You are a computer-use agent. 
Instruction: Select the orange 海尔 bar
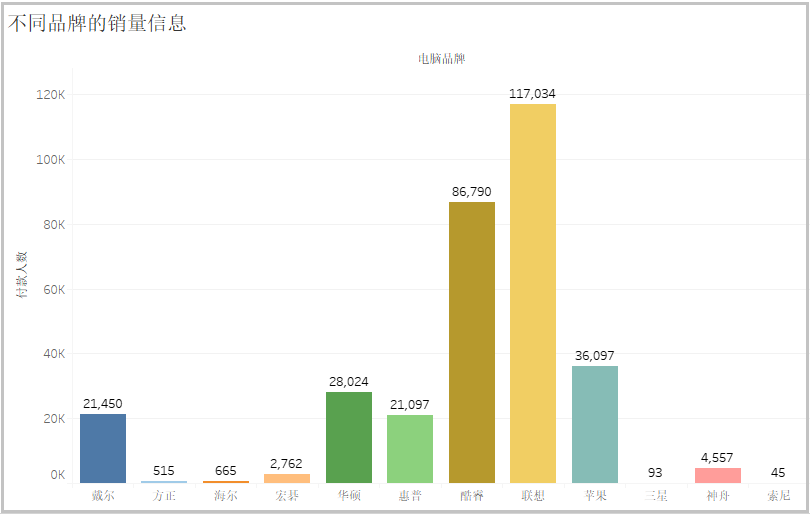(x=226, y=482)
